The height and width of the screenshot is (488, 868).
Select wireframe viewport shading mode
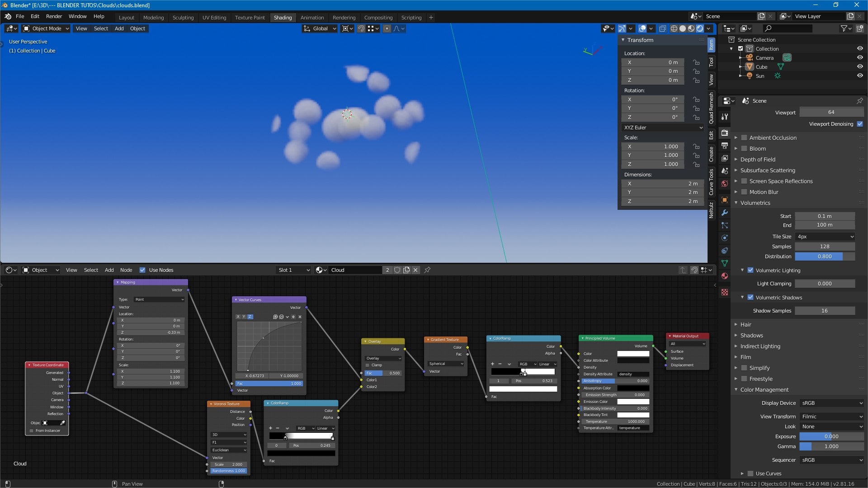[674, 28]
